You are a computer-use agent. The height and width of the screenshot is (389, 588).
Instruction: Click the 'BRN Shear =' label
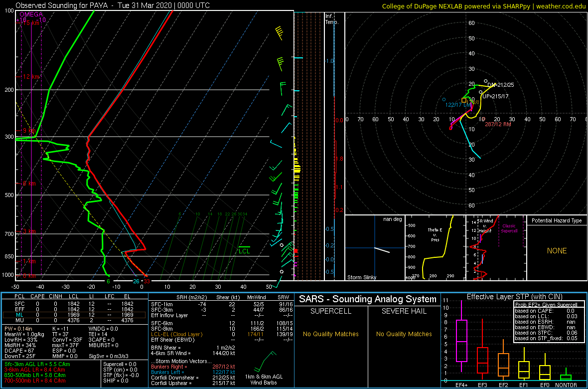click(166, 347)
